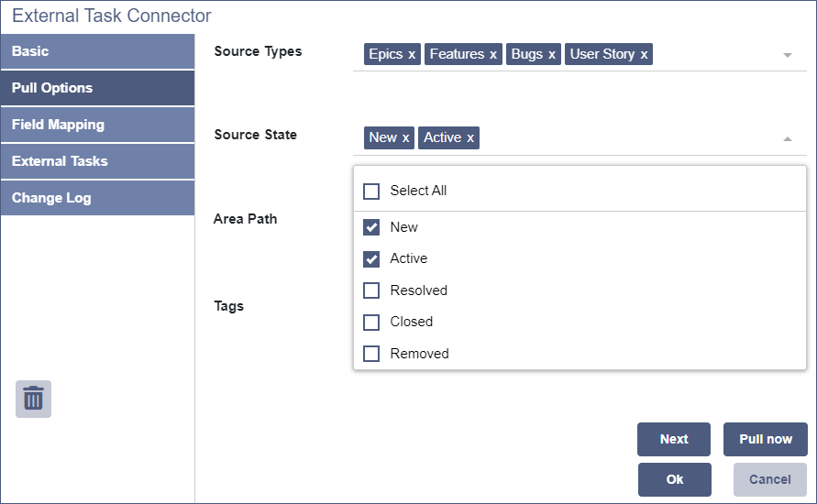Go to the Change Log tab
This screenshot has height=504, width=817.
click(97, 198)
